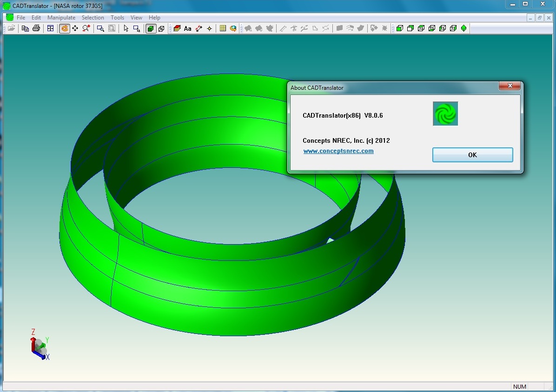Open the File menu
The height and width of the screenshot is (392, 556).
coord(21,17)
